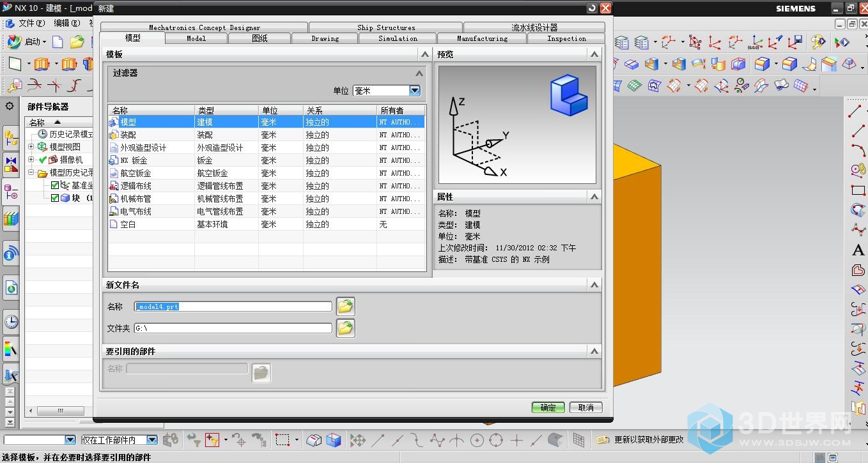Click the Save WCS icon with floppy disk

click(795, 43)
